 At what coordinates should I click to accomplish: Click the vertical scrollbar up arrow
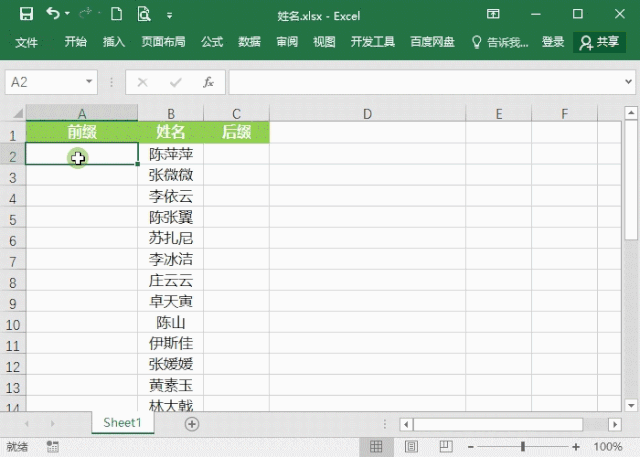(x=631, y=112)
